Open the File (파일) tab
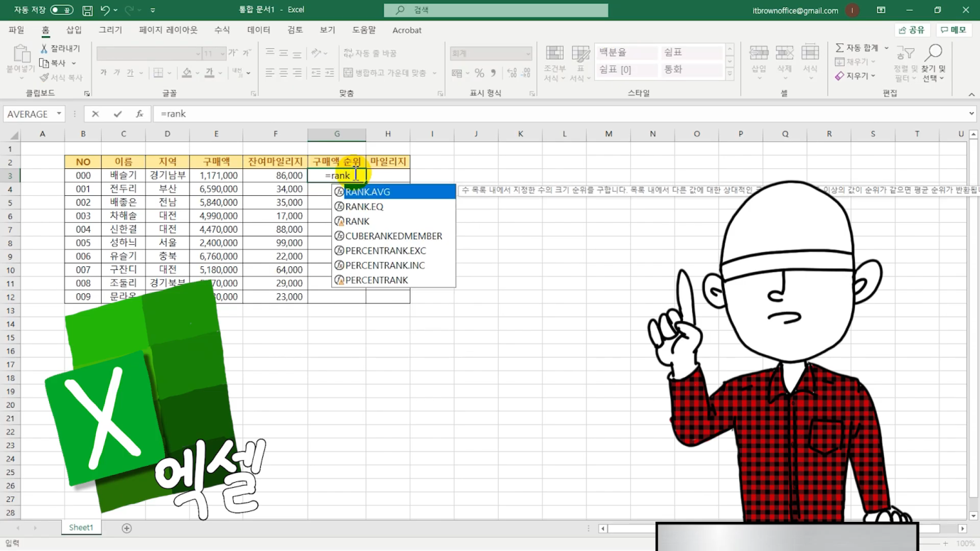 click(x=16, y=30)
